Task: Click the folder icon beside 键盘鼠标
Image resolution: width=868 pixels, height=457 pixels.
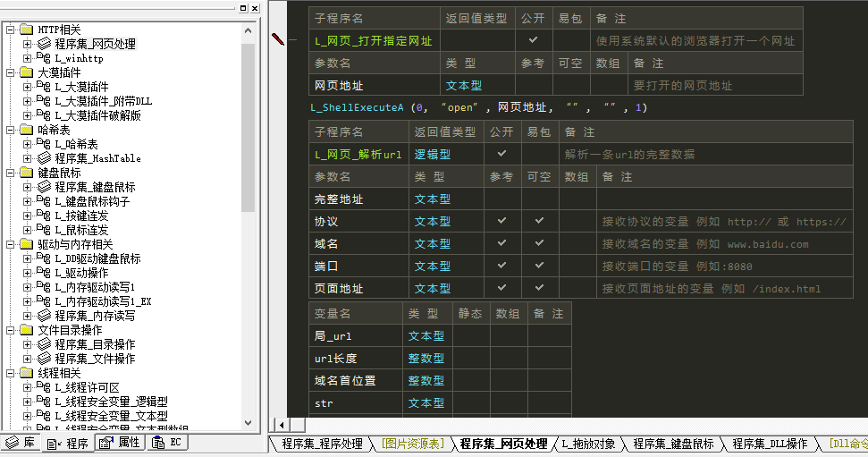Action: [x=27, y=173]
